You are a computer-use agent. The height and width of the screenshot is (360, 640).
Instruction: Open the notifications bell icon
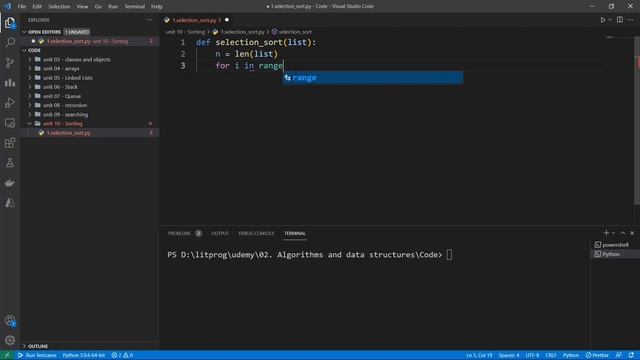631,355
